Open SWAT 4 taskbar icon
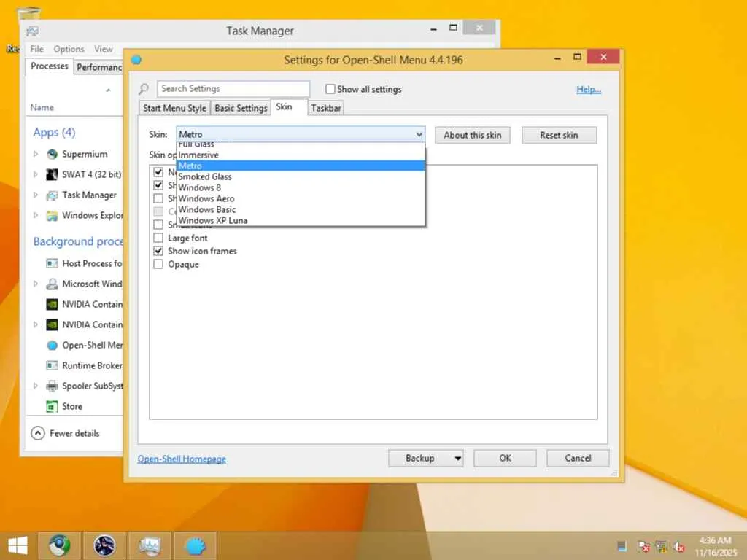The width and height of the screenshot is (747, 560). [104, 545]
